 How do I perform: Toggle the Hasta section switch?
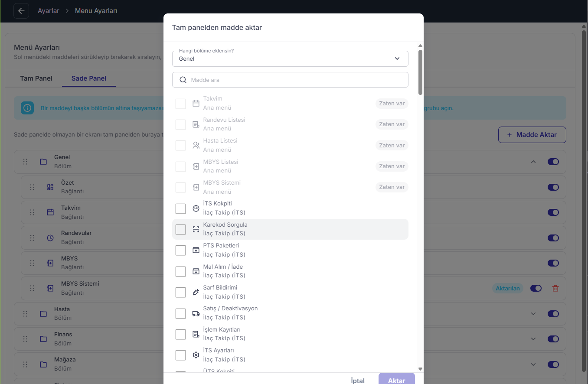(553, 314)
